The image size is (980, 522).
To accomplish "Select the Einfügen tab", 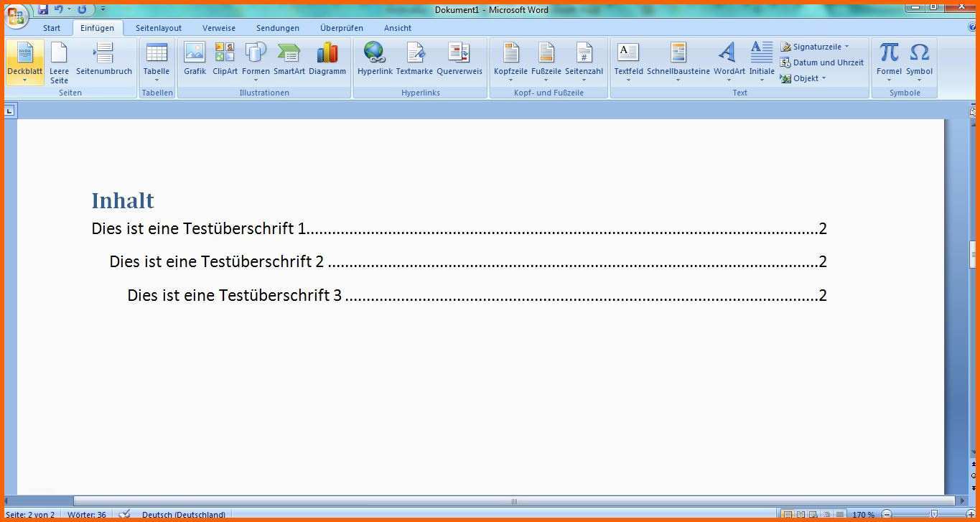I will point(97,28).
